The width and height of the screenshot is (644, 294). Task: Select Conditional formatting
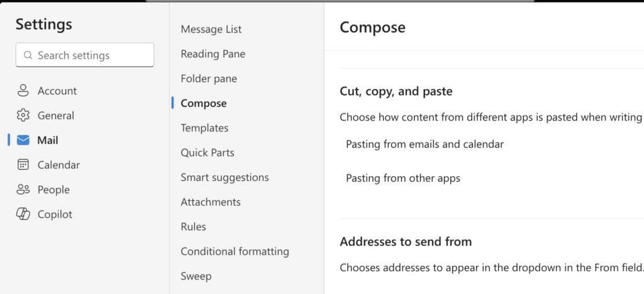235,251
